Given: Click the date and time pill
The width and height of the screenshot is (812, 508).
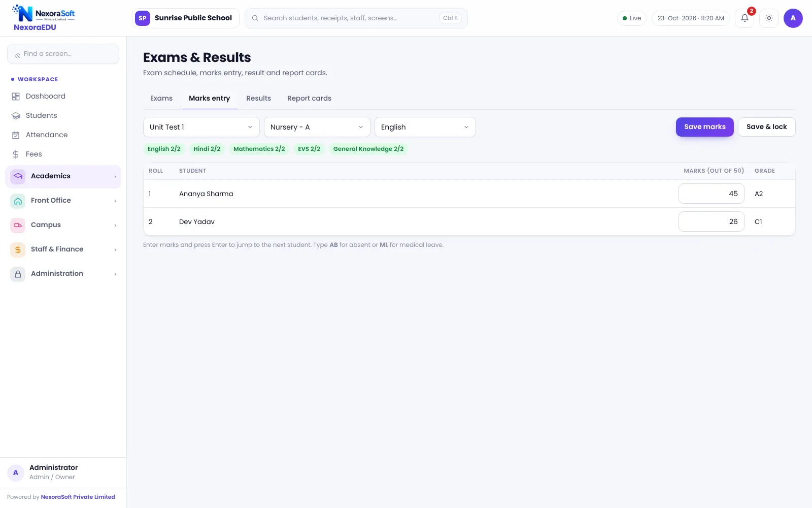Looking at the screenshot, I should 691,18.
